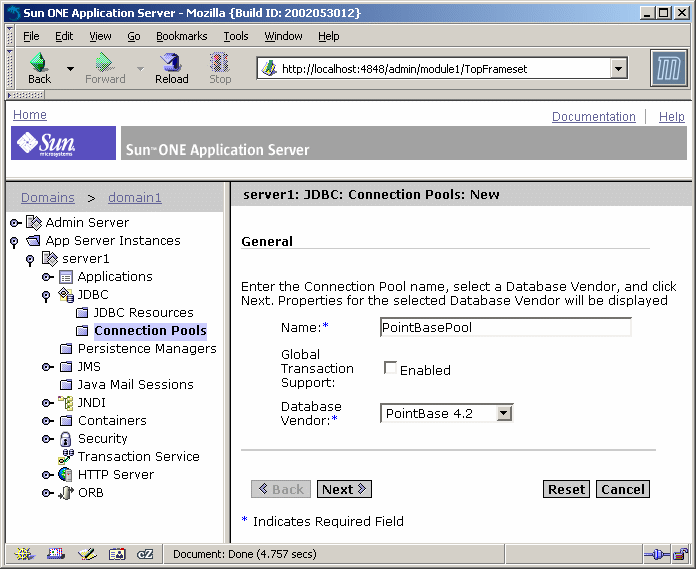Viewport: 696px width, 569px height.
Task: Expand the Applications tree node
Action: coord(47,277)
